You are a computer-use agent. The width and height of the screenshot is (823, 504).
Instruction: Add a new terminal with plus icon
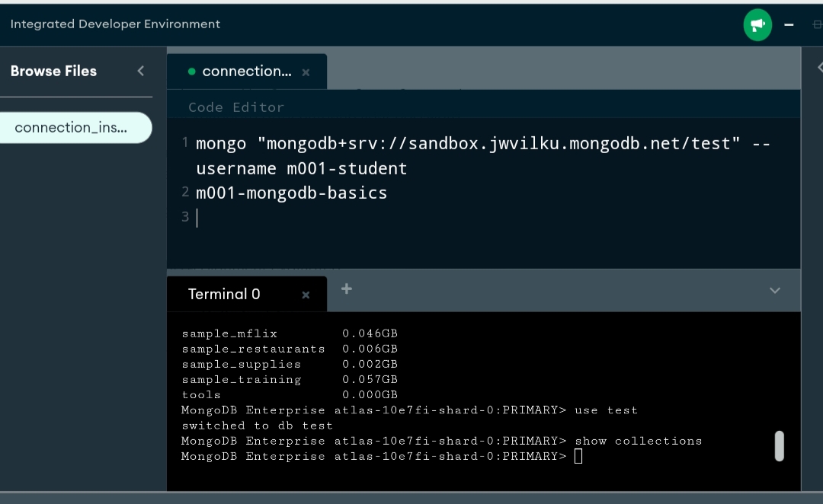347,289
